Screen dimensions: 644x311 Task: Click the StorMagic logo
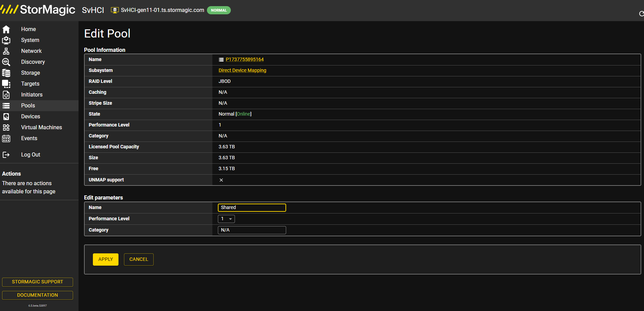[x=38, y=9]
